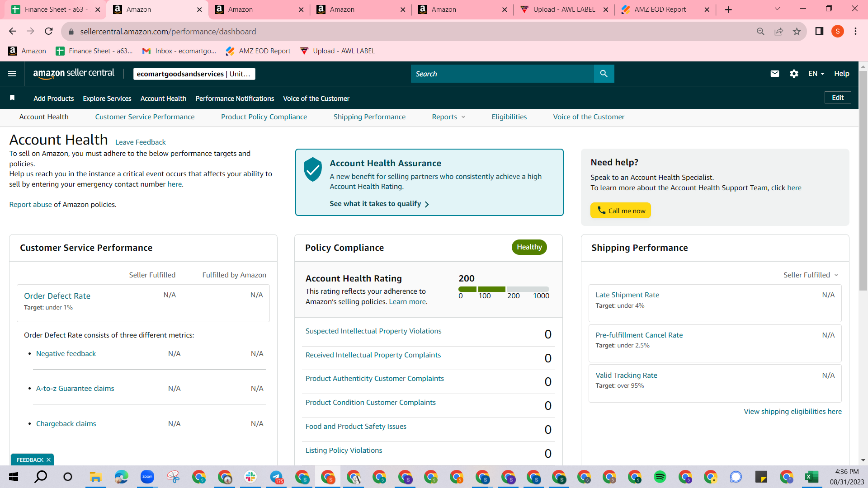This screenshot has height=488, width=868.
Task: Click the Account Health Assurance shield icon
Action: [x=312, y=170]
